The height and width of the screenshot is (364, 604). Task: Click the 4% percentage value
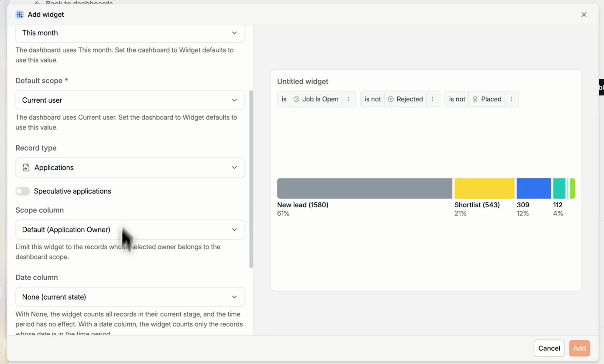(x=558, y=213)
